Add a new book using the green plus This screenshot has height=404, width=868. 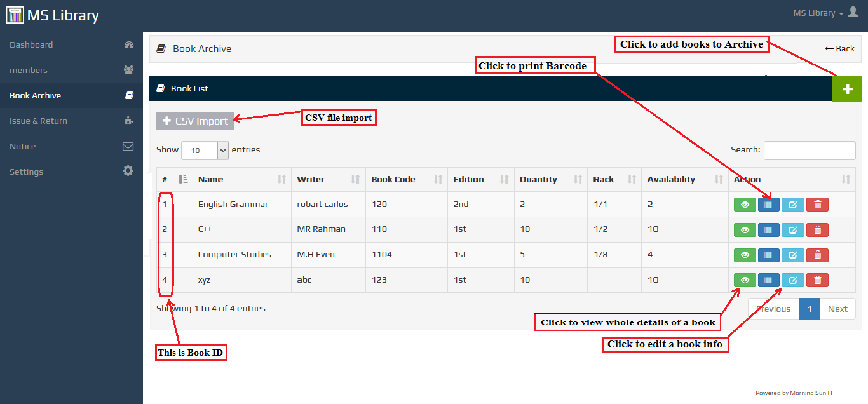pyautogui.click(x=847, y=88)
